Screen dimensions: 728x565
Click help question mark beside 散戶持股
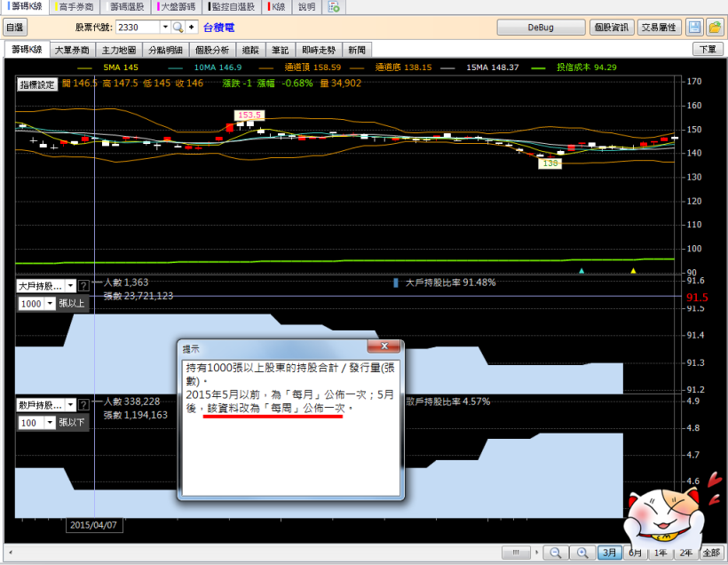click(83, 404)
